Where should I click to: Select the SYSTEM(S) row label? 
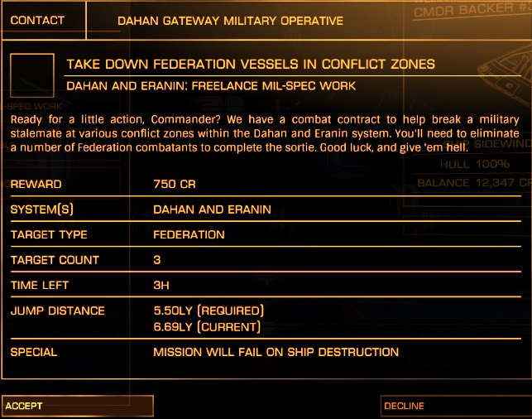(43, 209)
